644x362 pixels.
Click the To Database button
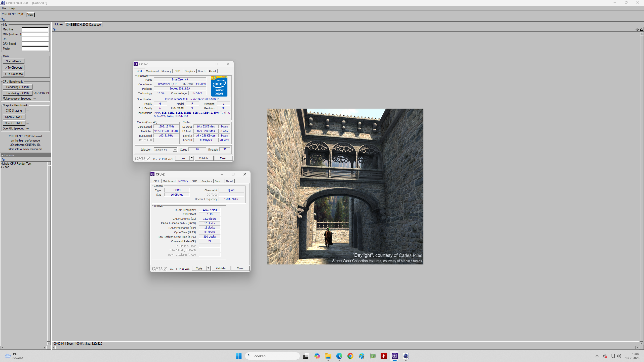point(14,74)
